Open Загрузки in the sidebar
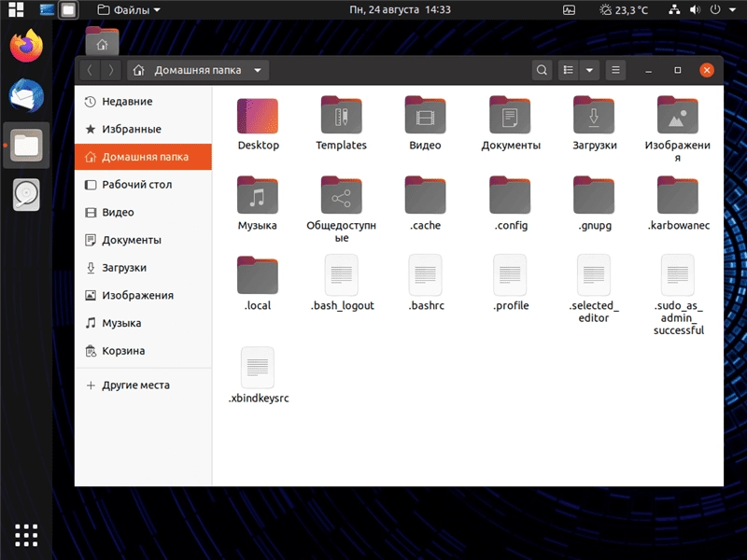747x560 pixels. (143, 268)
